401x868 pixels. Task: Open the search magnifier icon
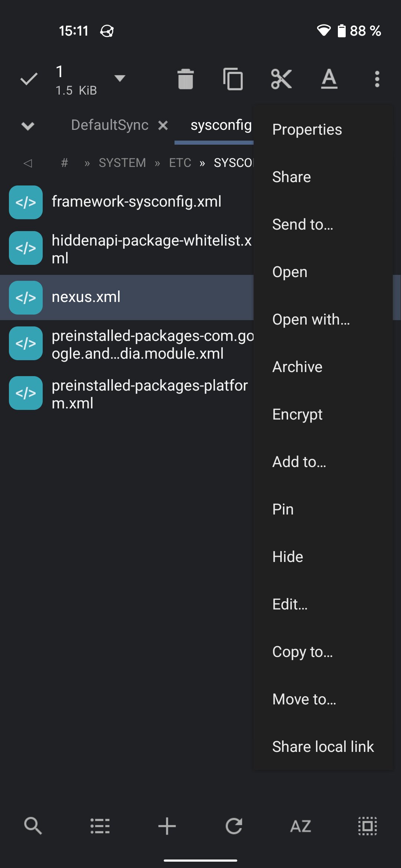coord(33,826)
